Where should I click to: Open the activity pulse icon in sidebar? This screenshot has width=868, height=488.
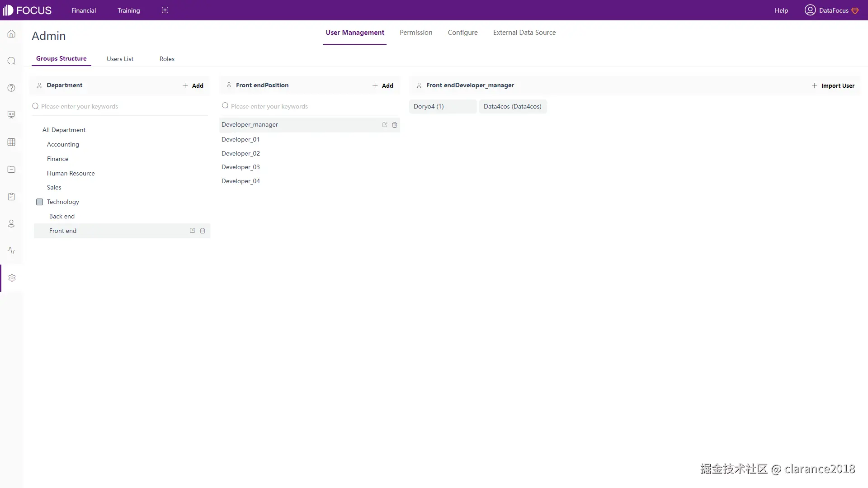pos(11,251)
